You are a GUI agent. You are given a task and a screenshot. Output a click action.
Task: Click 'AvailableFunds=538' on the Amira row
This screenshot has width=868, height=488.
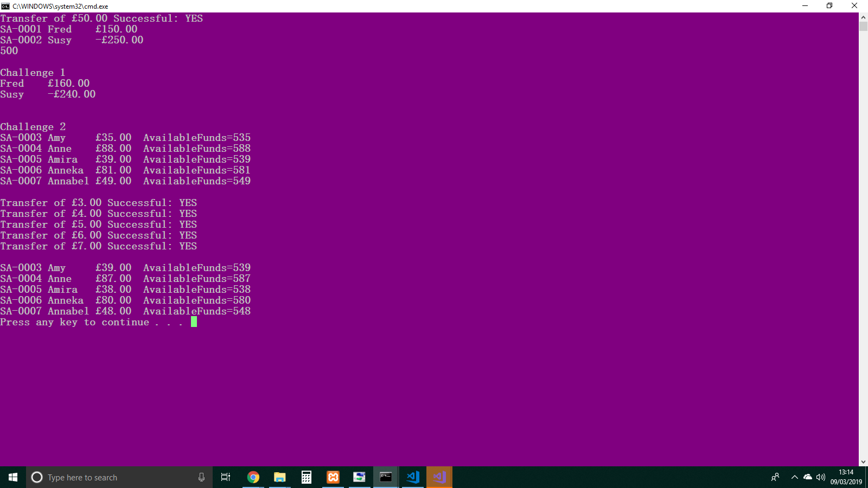click(197, 290)
